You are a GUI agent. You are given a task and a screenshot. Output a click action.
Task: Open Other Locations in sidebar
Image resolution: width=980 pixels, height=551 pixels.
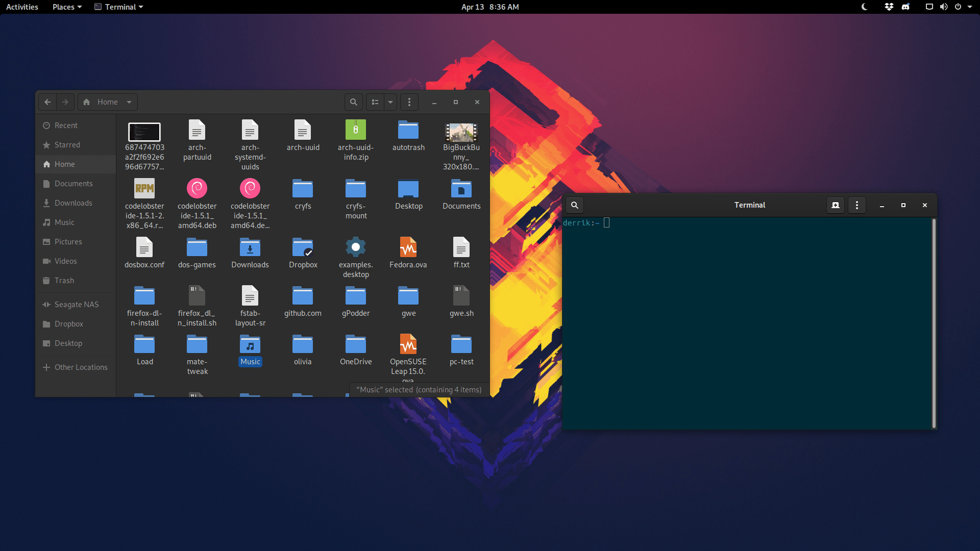pyautogui.click(x=76, y=367)
